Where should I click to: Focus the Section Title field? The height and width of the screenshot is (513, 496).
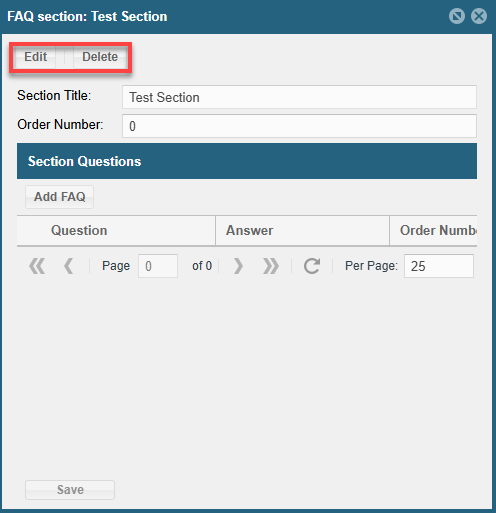(x=299, y=97)
